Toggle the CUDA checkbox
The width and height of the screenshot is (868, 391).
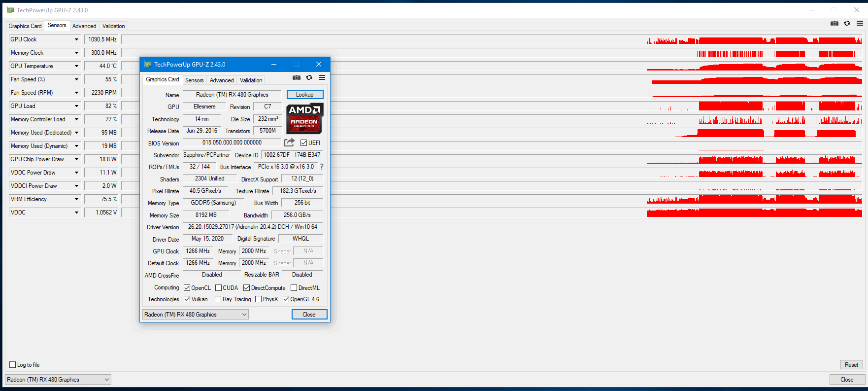click(x=218, y=288)
